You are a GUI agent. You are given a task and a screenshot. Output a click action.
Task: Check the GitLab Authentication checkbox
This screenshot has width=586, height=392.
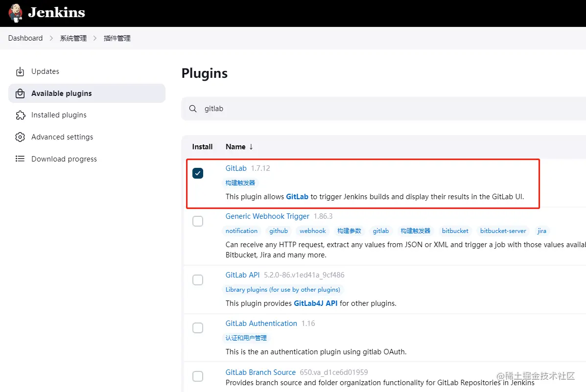pyautogui.click(x=198, y=328)
